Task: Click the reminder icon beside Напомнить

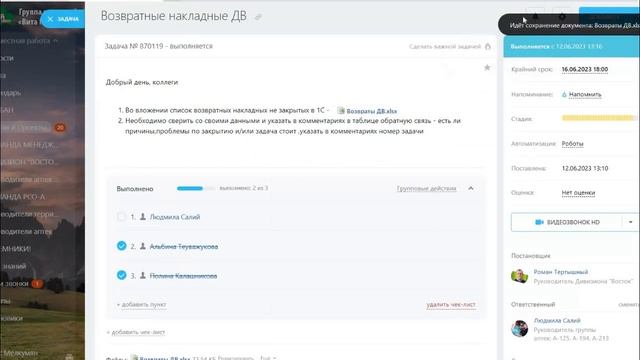Action: click(564, 94)
